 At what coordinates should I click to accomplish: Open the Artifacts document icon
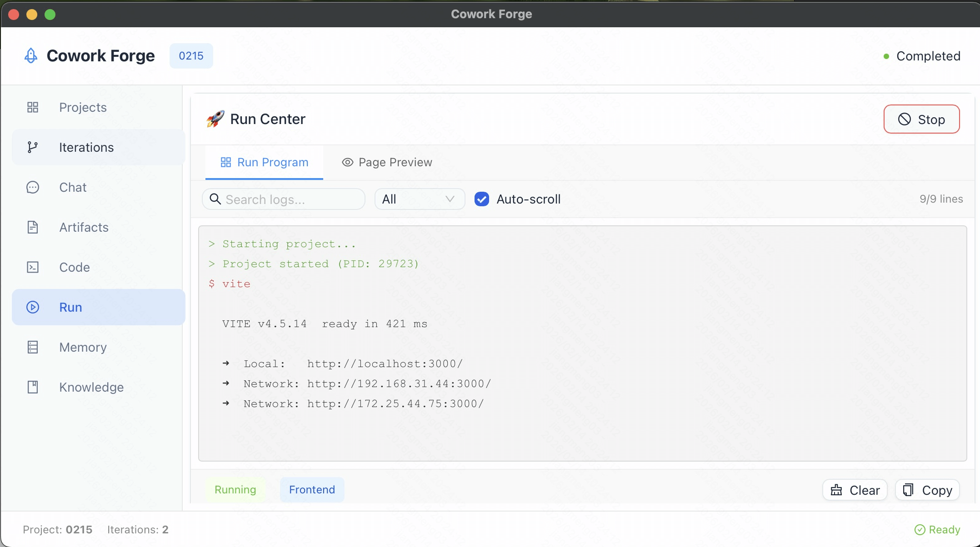[x=33, y=227]
